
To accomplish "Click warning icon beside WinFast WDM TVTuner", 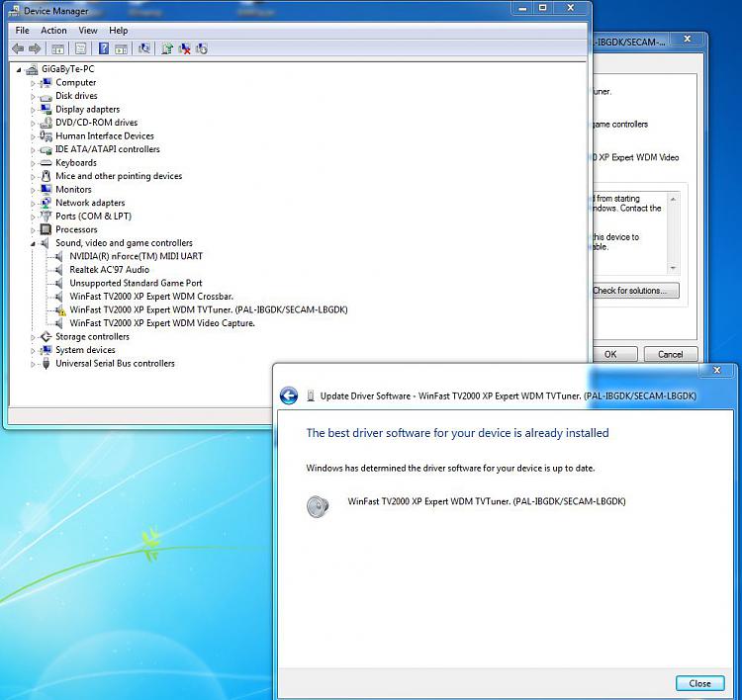I will pos(60,310).
